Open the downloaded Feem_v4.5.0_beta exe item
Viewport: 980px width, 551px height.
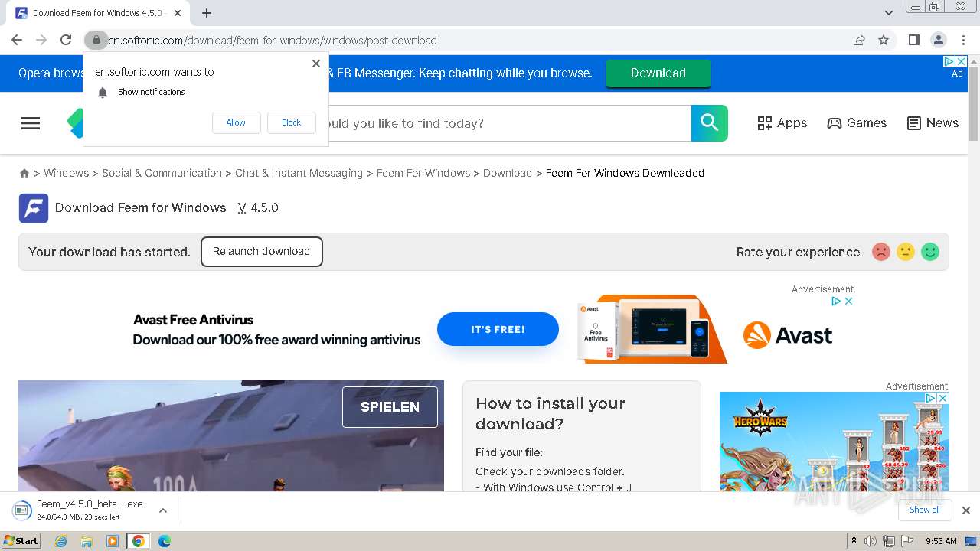[78, 510]
